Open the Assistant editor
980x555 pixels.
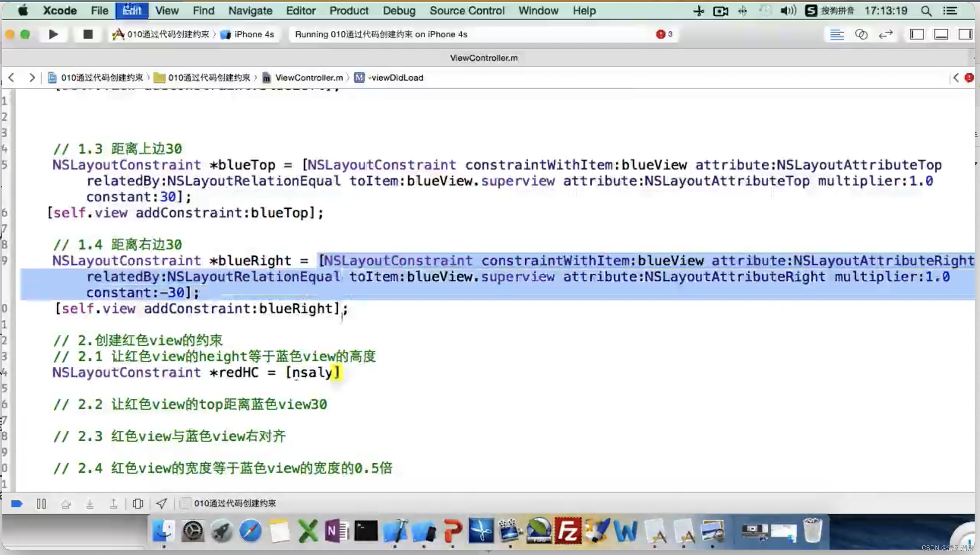click(861, 34)
